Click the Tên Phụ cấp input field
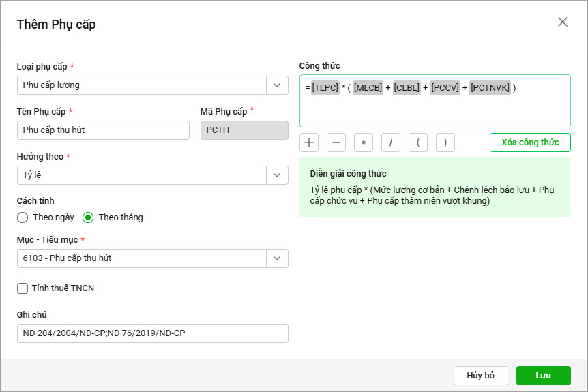Viewport: 588px width, 392px height. [103, 130]
